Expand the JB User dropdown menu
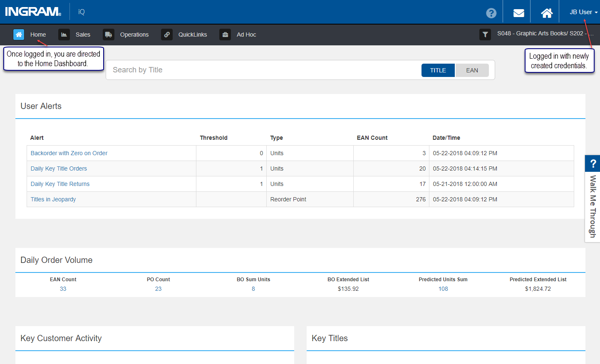Screen dimensions: 600x364 pos(583,12)
